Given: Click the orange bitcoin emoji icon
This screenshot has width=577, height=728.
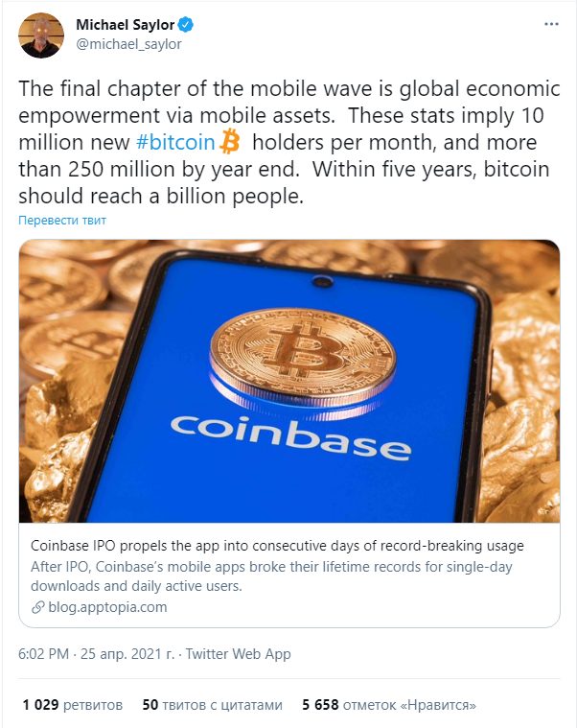Looking at the screenshot, I should tap(229, 142).
